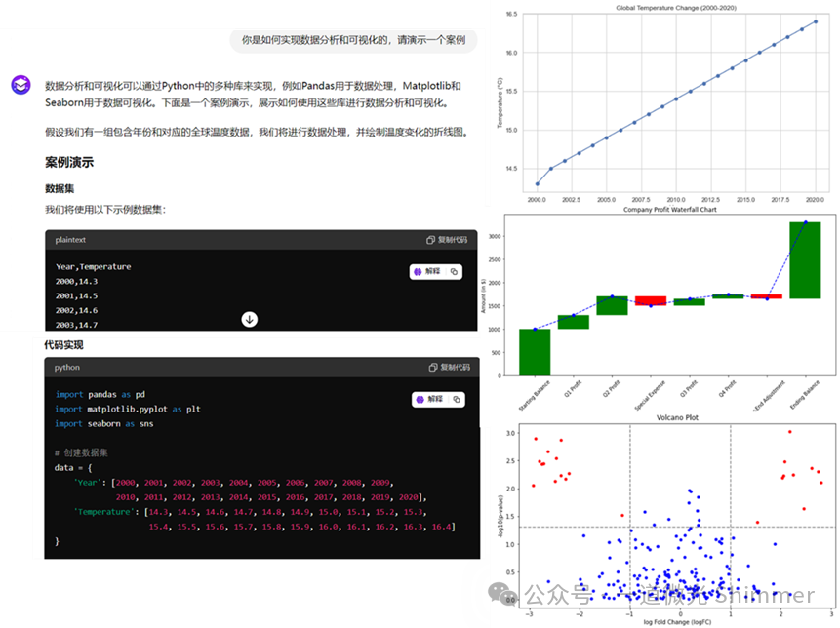Screen dimensions: 840x628
Task: Copy code from the plaintext block
Action: point(447,240)
